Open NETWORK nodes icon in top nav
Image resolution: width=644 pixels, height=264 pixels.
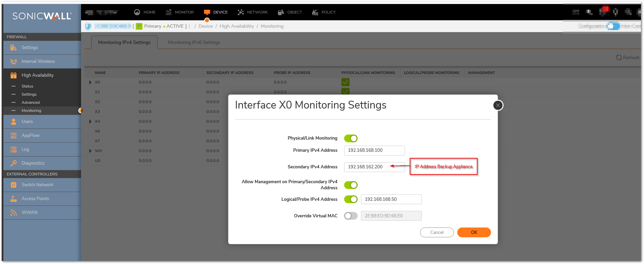point(240,12)
